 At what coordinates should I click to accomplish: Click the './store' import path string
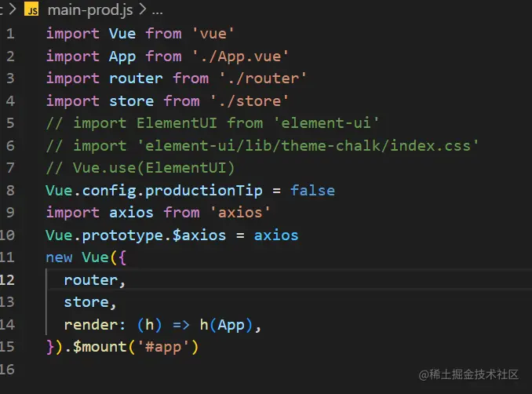(x=250, y=101)
